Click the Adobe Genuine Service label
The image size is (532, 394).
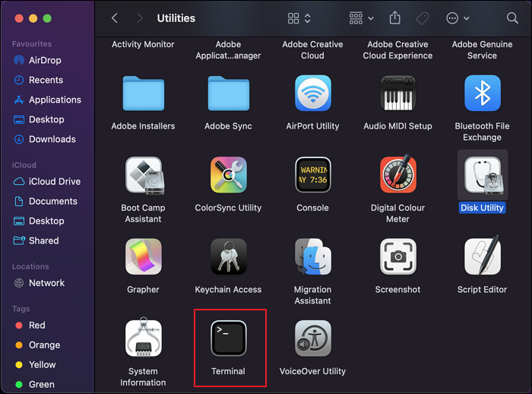(482, 50)
